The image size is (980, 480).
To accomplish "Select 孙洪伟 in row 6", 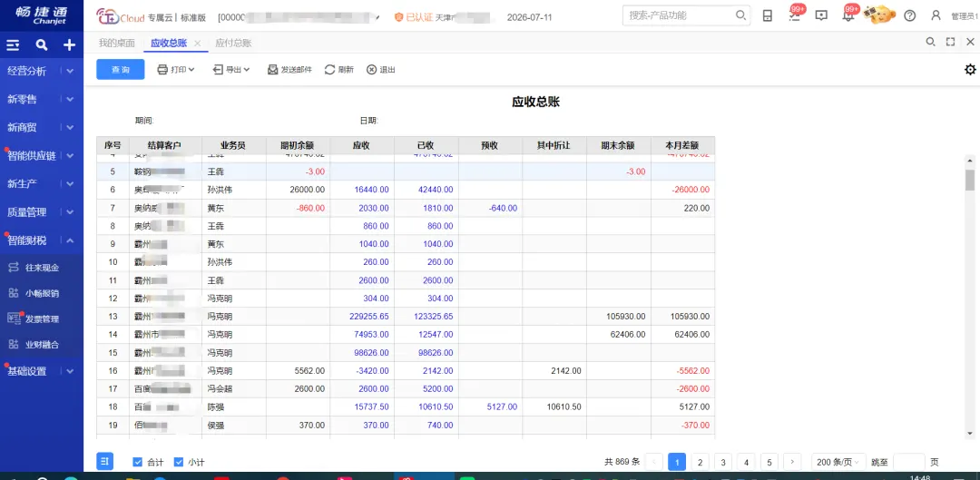I will coord(234,190).
